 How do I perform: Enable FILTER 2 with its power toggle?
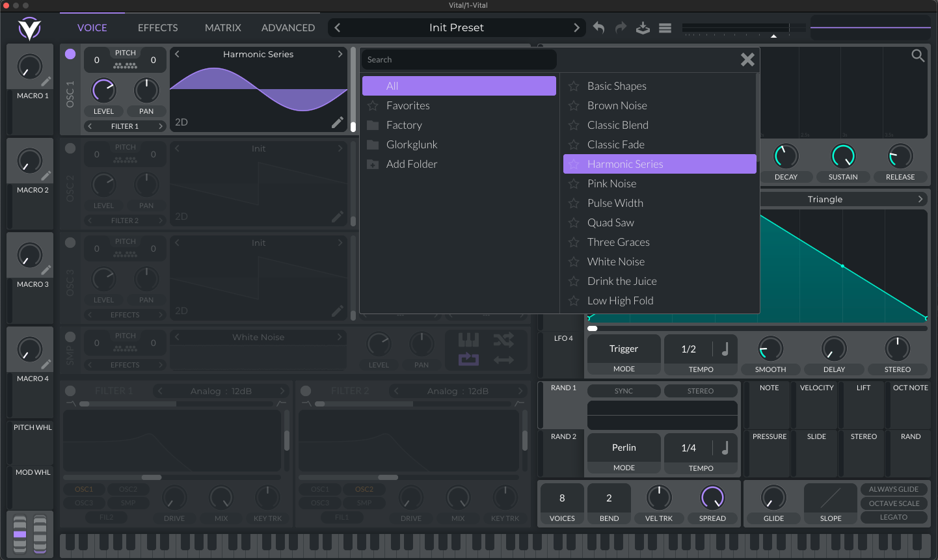pyautogui.click(x=306, y=391)
